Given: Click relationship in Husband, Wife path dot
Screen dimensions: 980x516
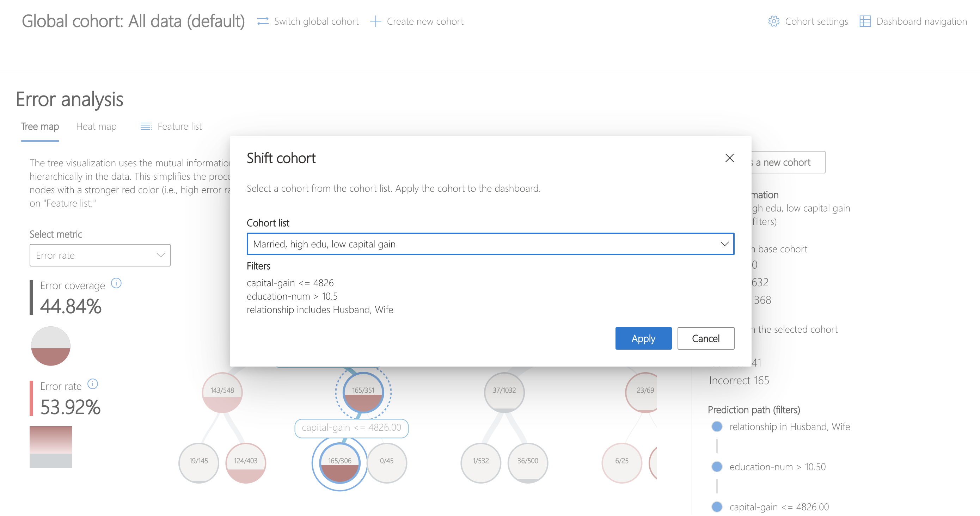Looking at the screenshot, I should (717, 426).
